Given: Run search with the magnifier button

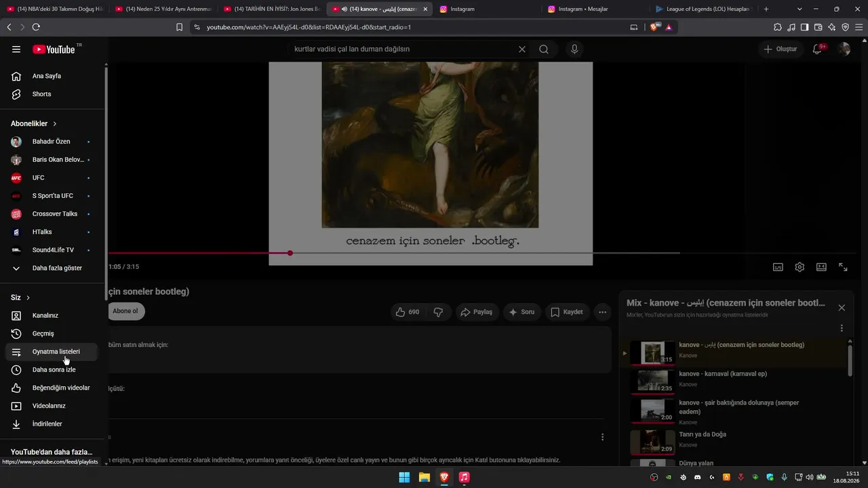Looking at the screenshot, I should [x=544, y=49].
